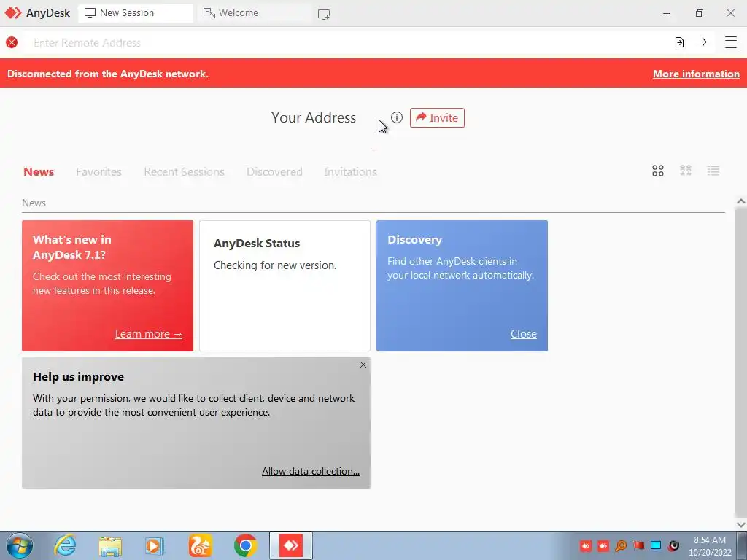
Task: Click the Disconnected from the AnyDesk network message
Action: tap(108, 74)
